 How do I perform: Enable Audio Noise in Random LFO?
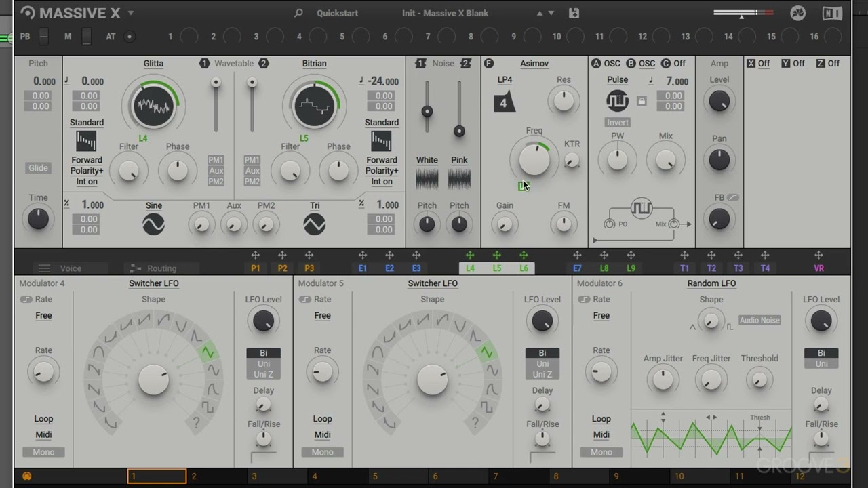point(759,320)
